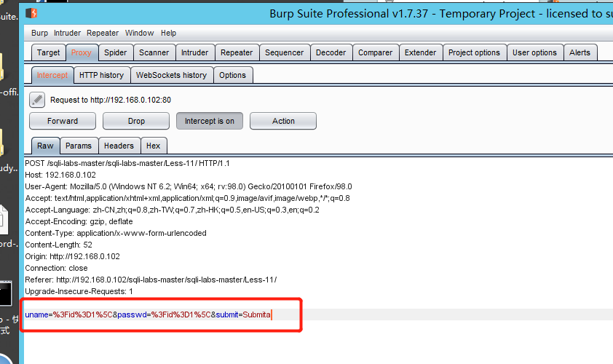Open the User options tab

(534, 52)
